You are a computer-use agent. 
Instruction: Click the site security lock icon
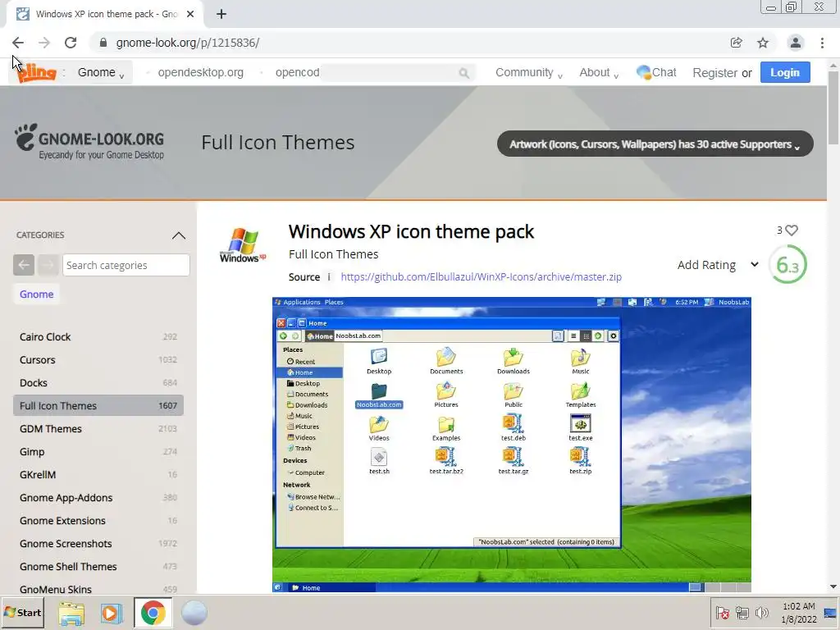[103, 43]
